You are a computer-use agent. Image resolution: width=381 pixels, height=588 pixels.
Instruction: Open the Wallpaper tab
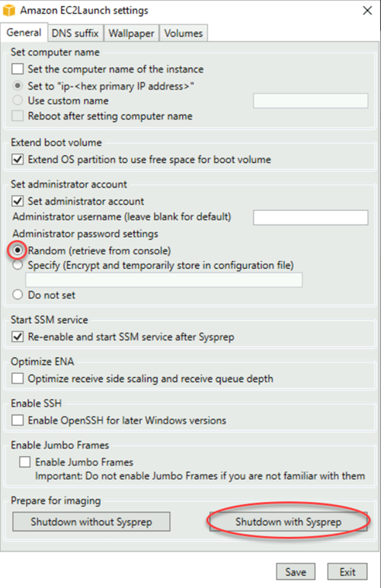coord(131,33)
